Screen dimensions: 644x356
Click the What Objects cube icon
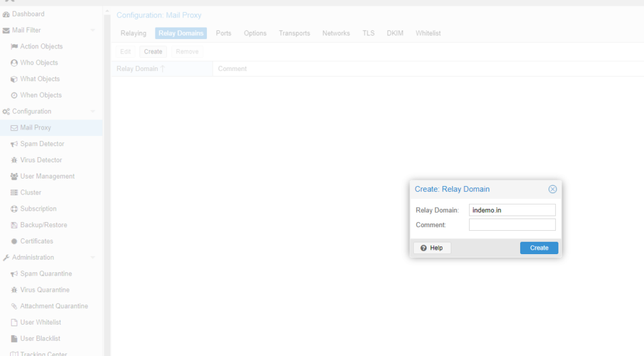14,79
